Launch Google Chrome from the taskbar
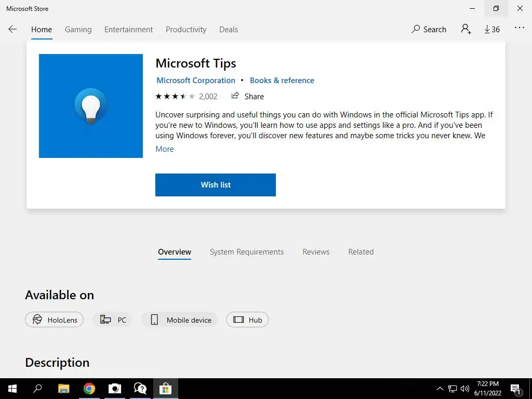This screenshot has height=399, width=532. [89, 389]
